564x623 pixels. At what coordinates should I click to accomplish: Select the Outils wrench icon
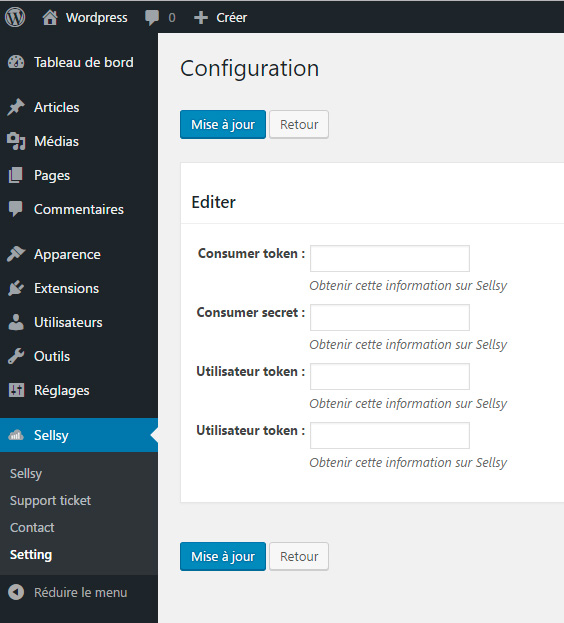(16, 356)
